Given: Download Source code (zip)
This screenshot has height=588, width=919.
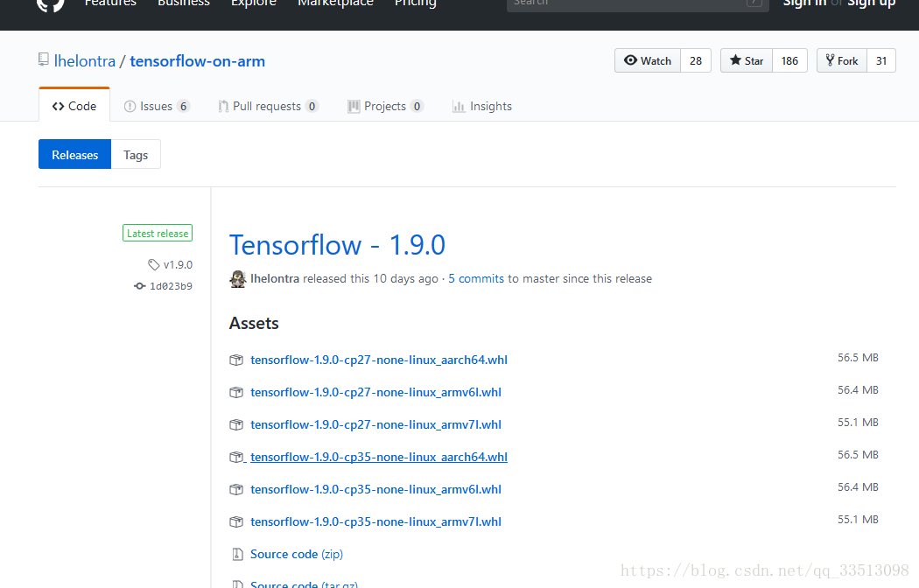Looking at the screenshot, I should pos(297,554).
